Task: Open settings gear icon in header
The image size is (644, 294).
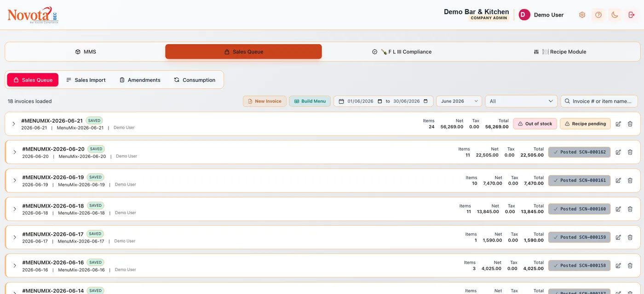Action: (x=582, y=15)
